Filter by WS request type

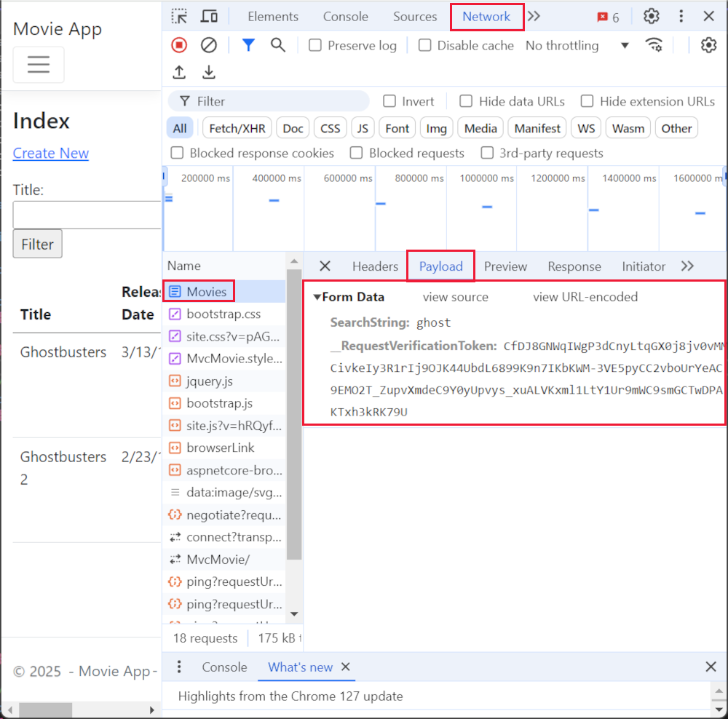[586, 128]
